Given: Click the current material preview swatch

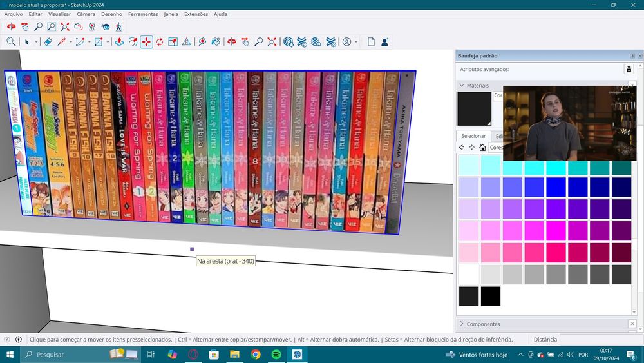Looking at the screenshot, I should 475,108.
